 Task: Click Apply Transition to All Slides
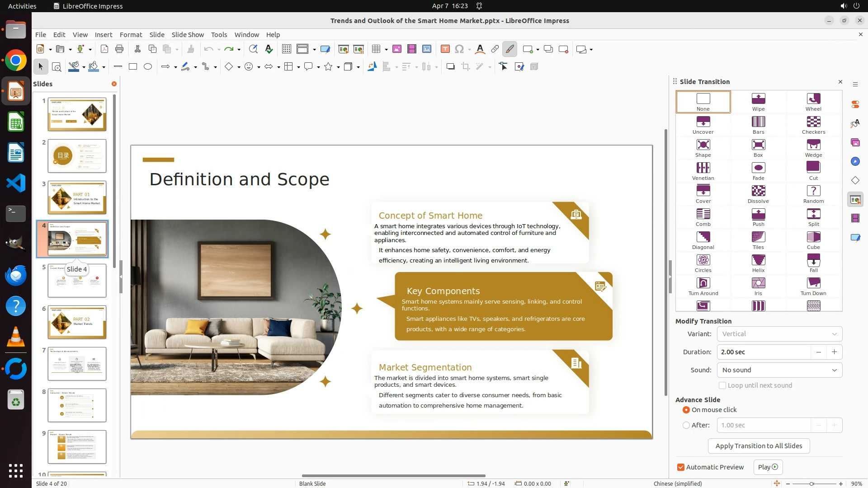click(759, 446)
